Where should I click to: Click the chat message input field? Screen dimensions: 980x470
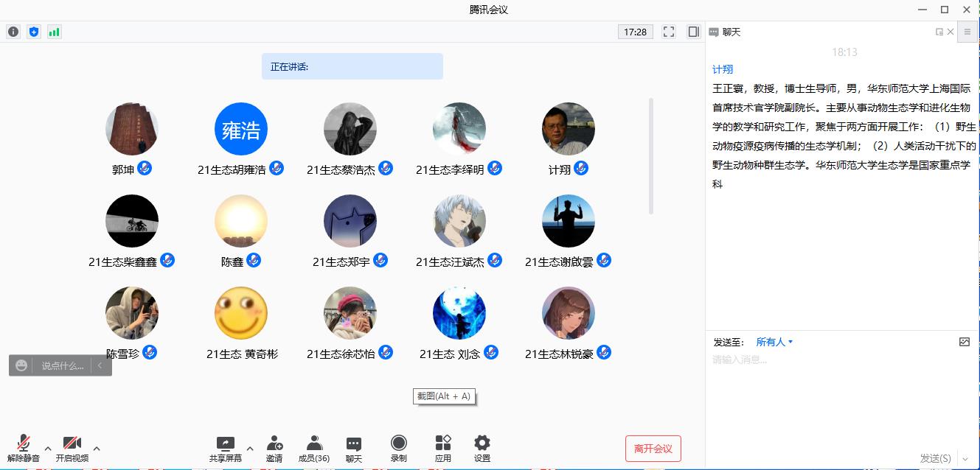pyautogui.click(x=833, y=383)
